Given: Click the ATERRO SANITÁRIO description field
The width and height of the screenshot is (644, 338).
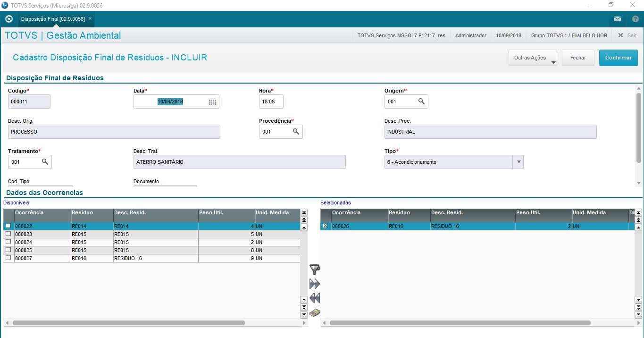Looking at the screenshot, I should tap(240, 162).
